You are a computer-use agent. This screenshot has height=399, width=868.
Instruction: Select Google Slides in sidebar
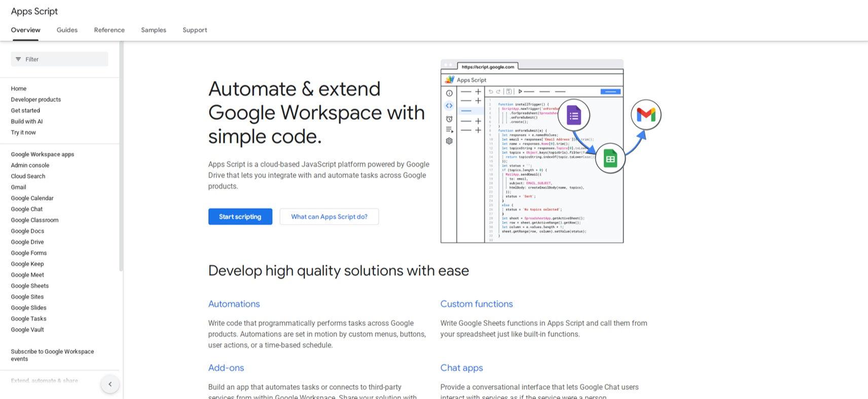(x=28, y=308)
